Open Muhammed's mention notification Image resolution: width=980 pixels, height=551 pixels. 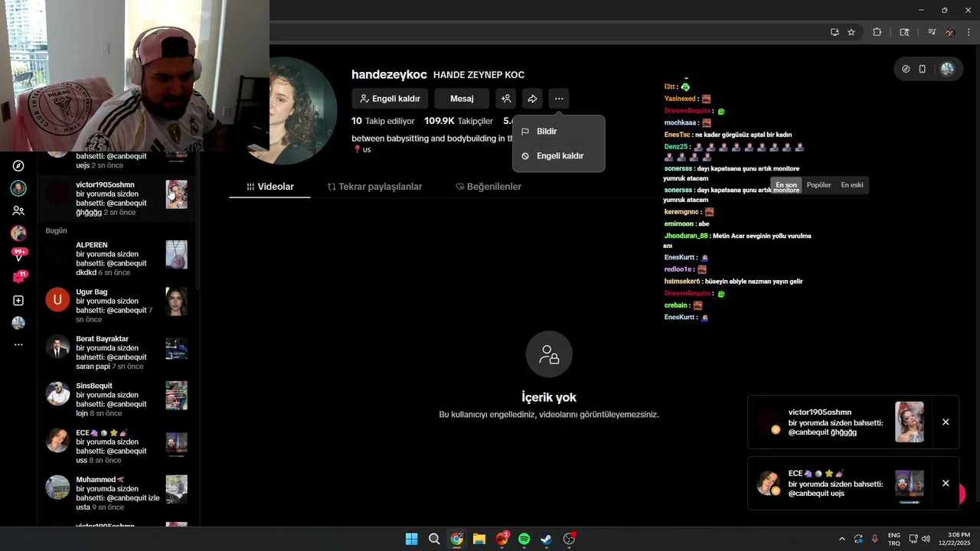pyautogui.click(x=116, y=493)
